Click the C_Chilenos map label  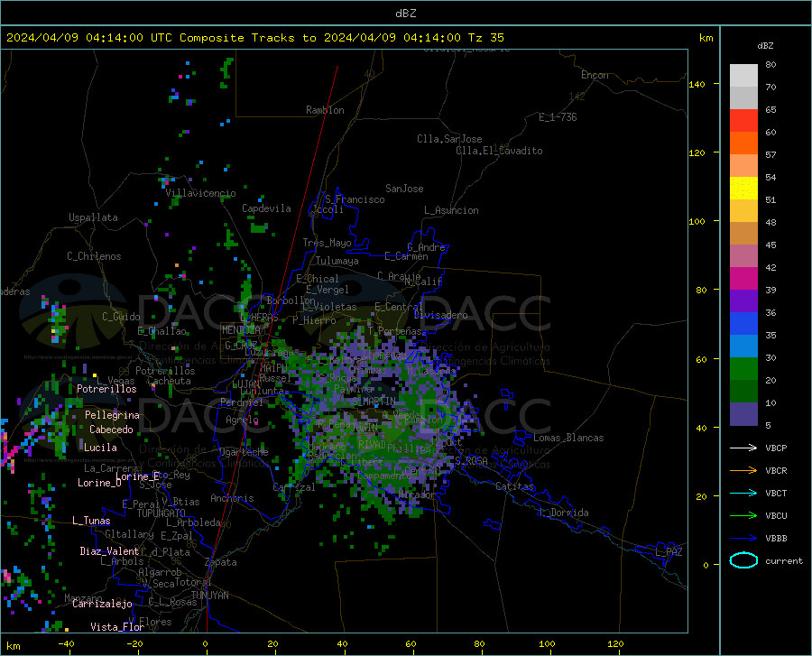click(x=94, y=255)
